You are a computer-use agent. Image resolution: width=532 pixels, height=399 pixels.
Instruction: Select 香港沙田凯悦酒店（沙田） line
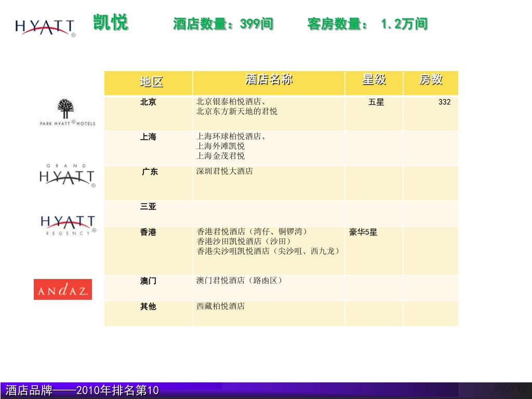(x=244, y=242)
